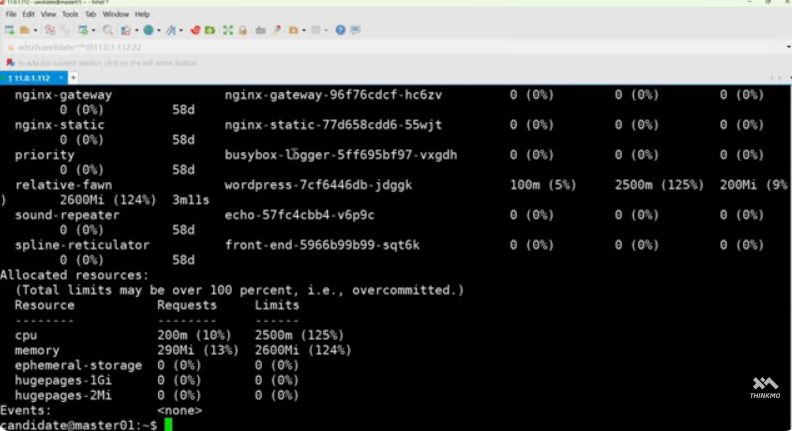The height and width of the screenshot is (431, 792).
Task: Click plus button to add new tab
Action: 71,78
